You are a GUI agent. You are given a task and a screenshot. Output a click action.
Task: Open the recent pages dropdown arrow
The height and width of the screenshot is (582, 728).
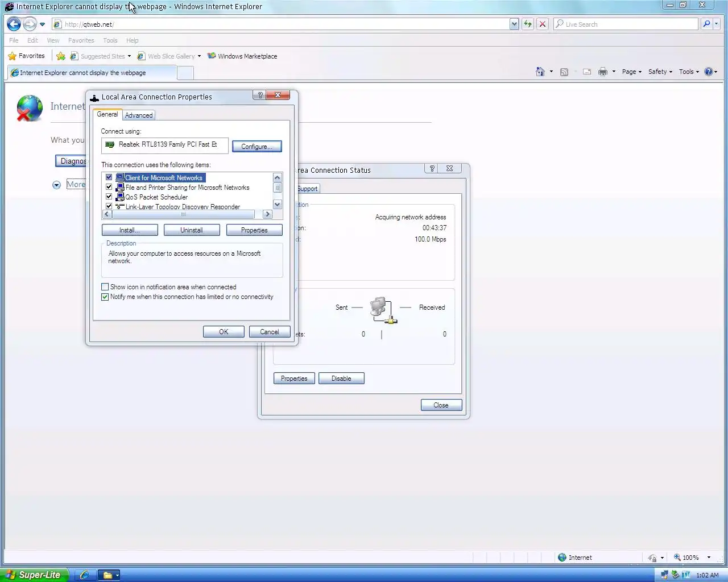42,24
